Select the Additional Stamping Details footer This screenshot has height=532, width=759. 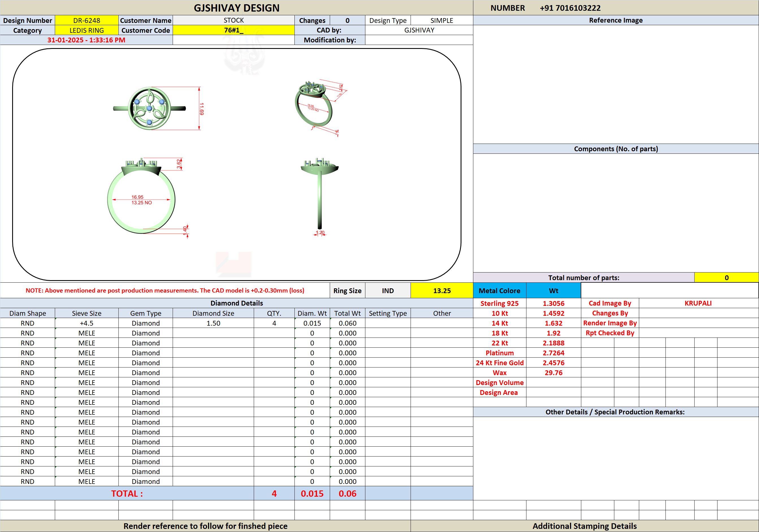tap(584, 526)
